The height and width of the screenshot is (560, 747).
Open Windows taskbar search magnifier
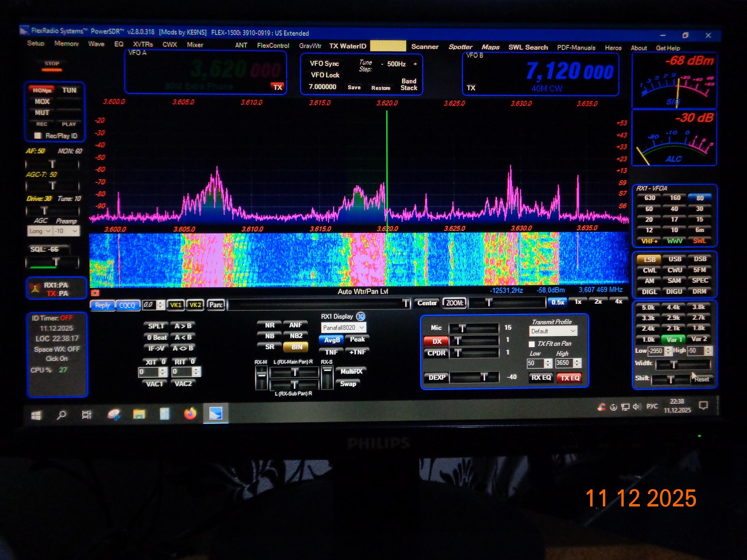pyautogui.click(x=62, y=415)
